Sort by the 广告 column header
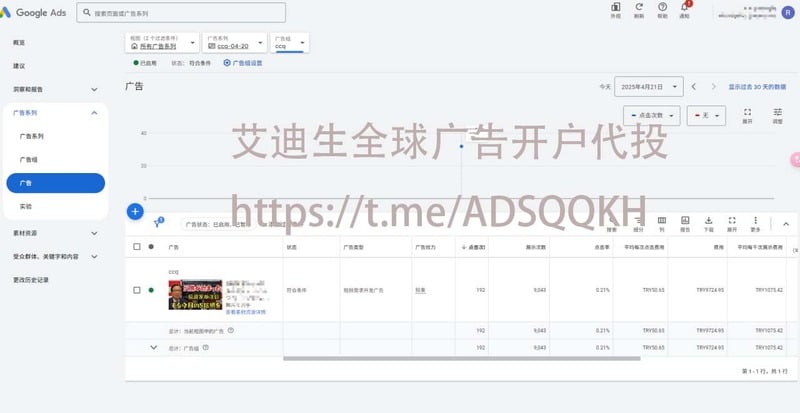Viewport: 800px width, 413px height. [173, 247]
